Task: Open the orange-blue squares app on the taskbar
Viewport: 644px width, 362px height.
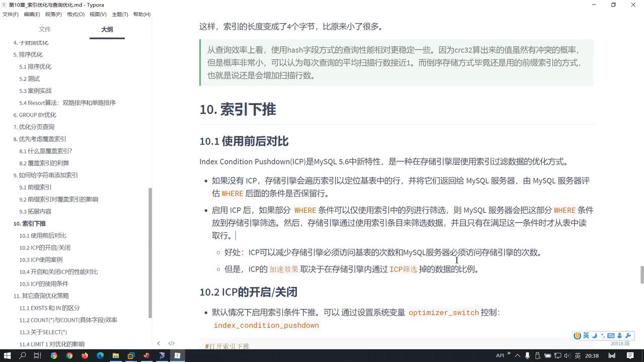Action: (131, 355)
